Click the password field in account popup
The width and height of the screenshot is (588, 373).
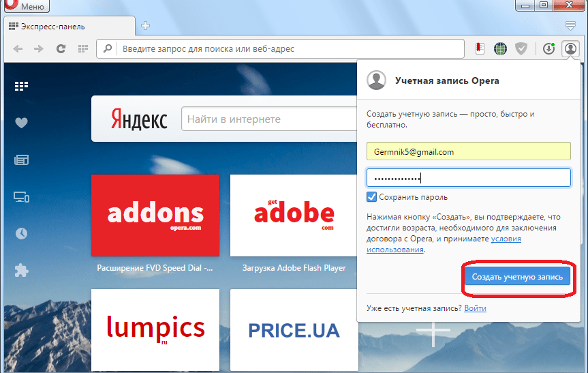[x=468, y=178]
